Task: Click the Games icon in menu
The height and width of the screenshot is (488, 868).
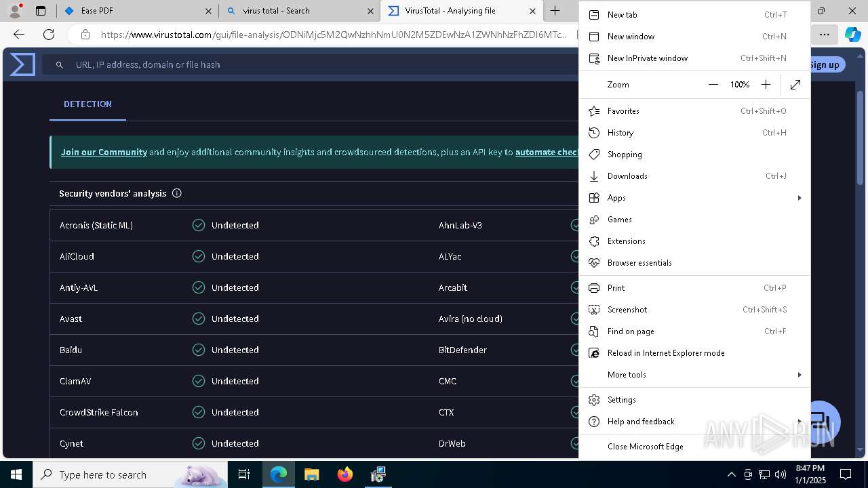Action: 594,220
